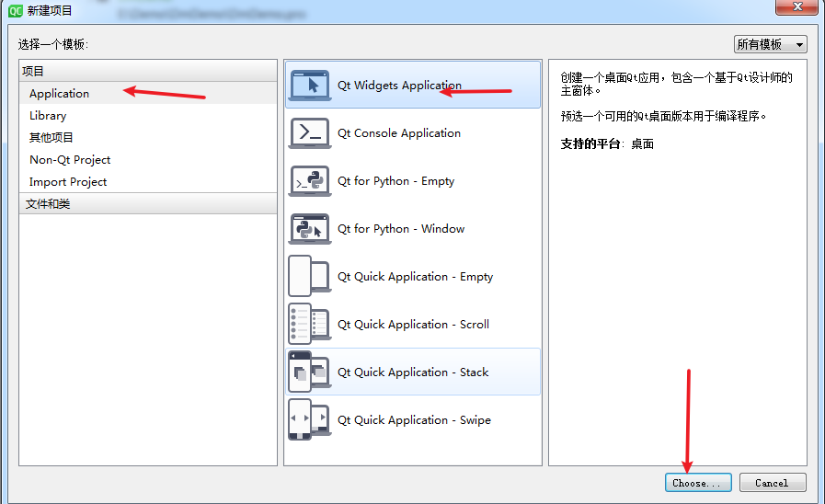Click the Qt Quick Application Swipe icon
This screenshot has width=825, height=504.
[309, 419]
